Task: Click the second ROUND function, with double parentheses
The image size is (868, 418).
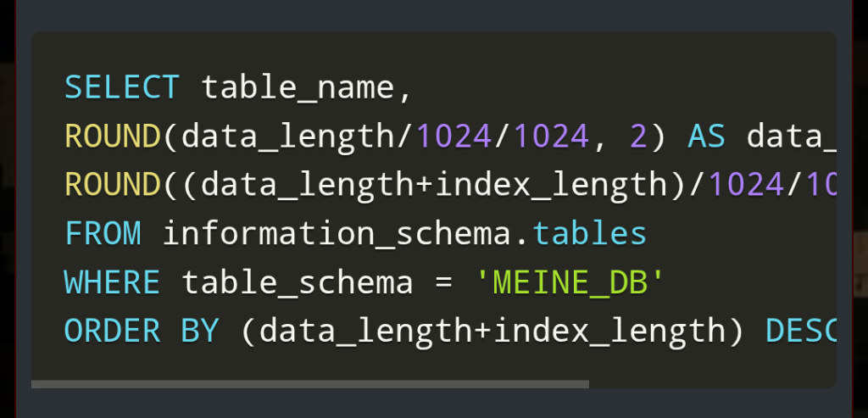Action: (113, 184)
